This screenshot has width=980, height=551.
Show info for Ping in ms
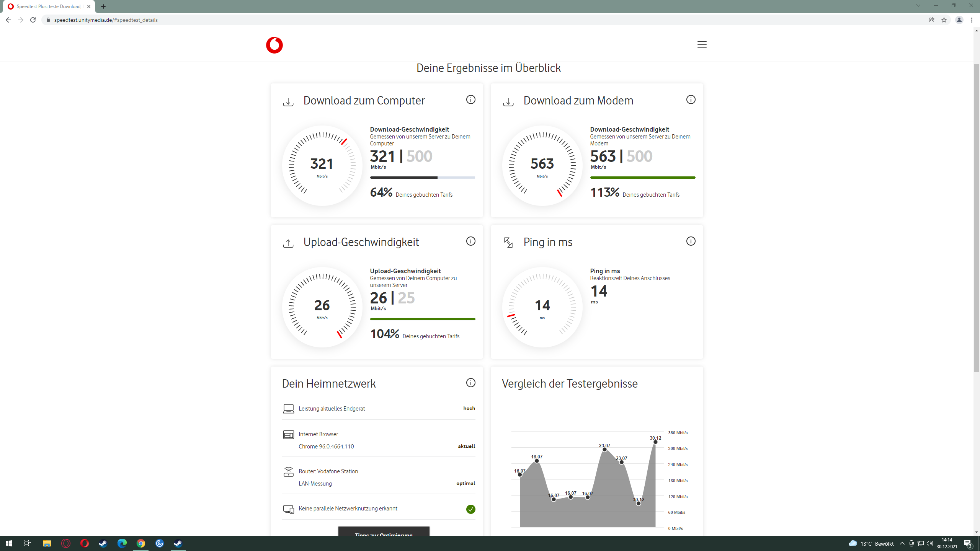click(691, 241)
